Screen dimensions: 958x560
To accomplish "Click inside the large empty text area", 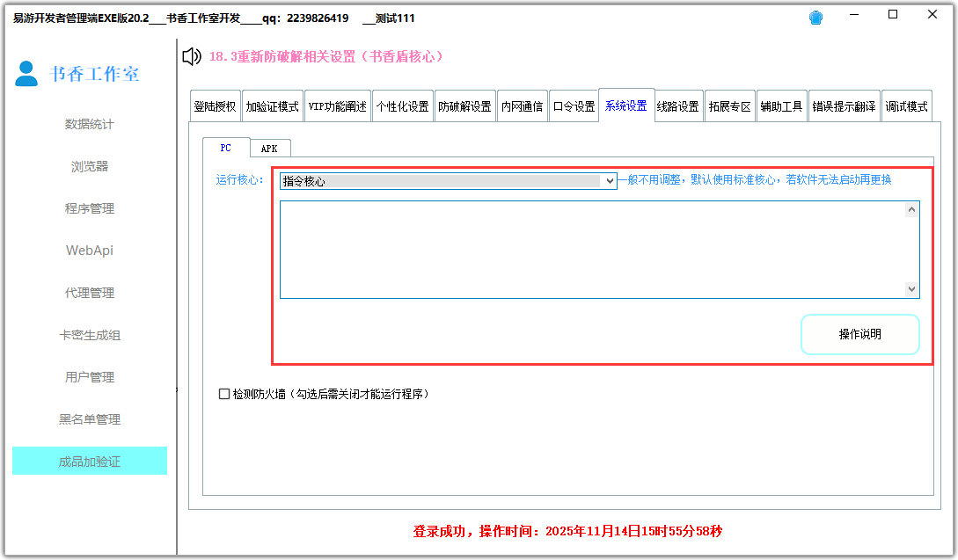I will coord(591,250).
